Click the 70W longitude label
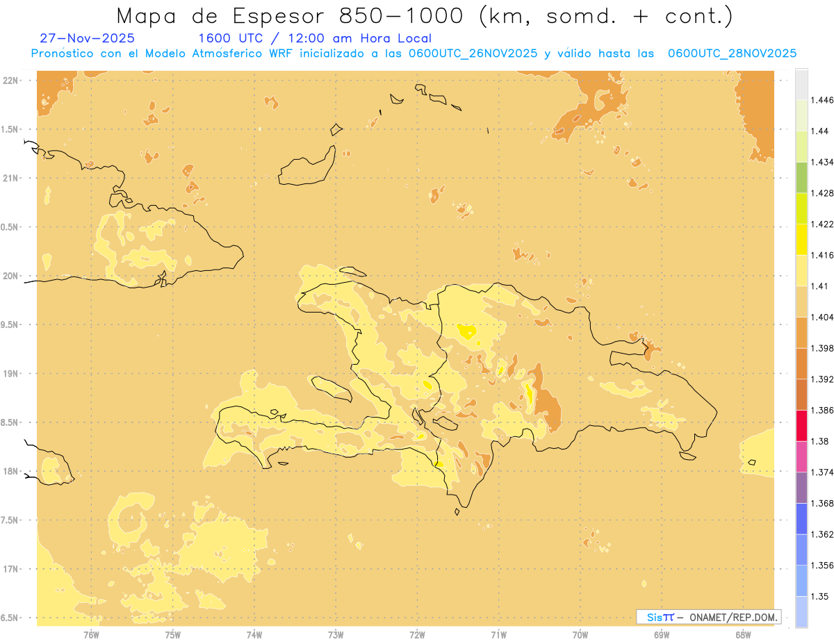This screenshot has height=644, width=834. click(x=580, y=634)
